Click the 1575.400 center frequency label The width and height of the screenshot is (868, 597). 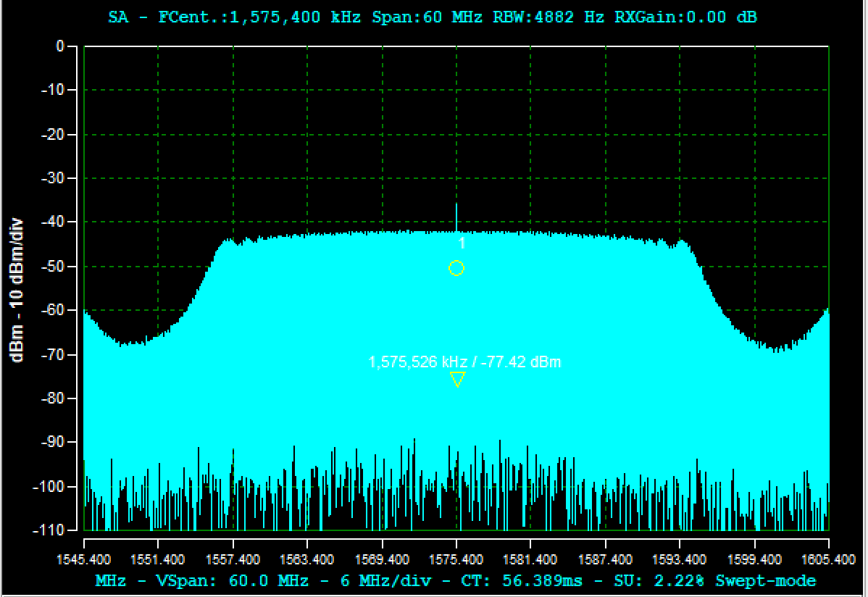[x=456, y=559]
